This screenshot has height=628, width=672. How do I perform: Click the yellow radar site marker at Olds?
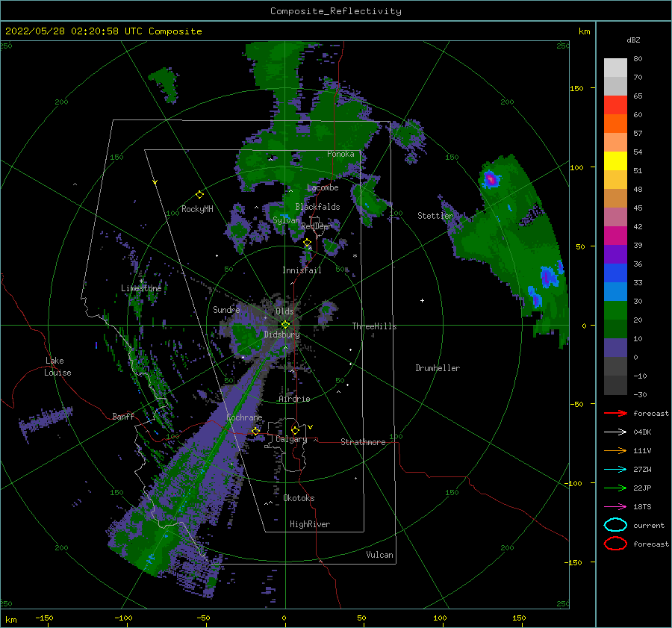point(285,325)
